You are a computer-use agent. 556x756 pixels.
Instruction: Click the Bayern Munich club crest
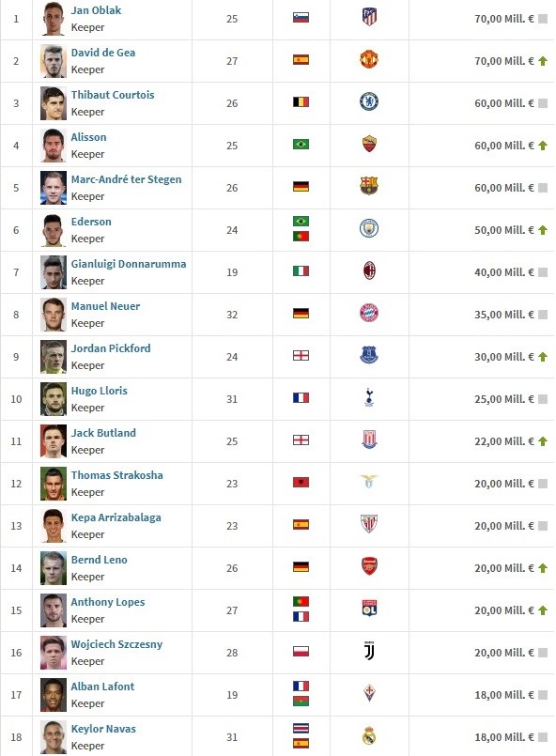click(x=369, y=314)
